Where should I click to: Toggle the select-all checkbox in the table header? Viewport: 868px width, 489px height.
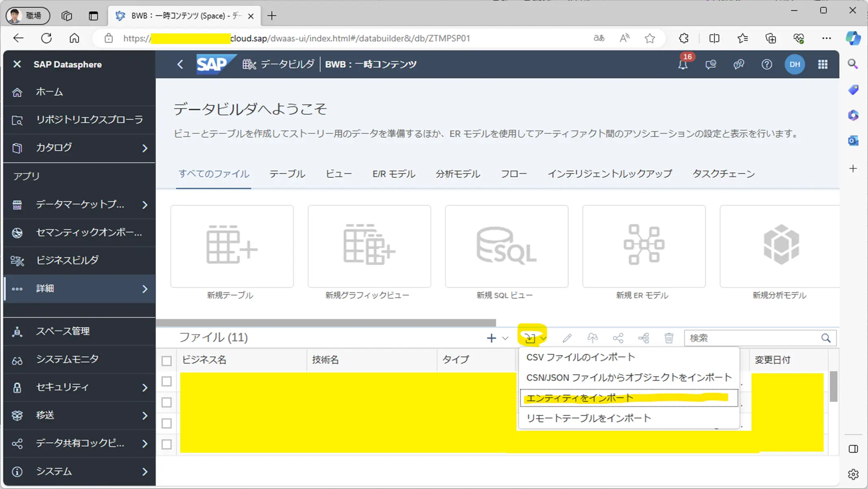pos(166,361)
